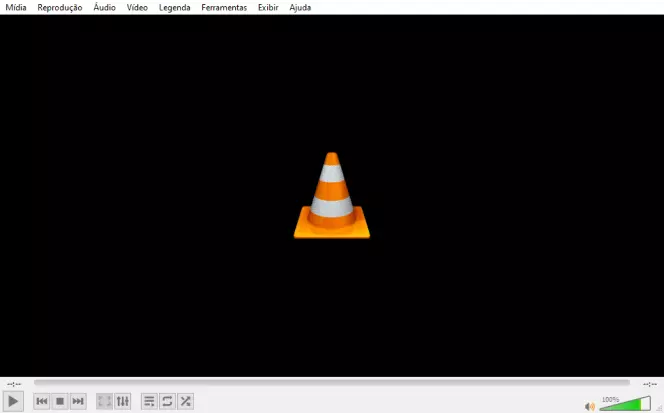Grab the window resize grip corner

point(660,408)
